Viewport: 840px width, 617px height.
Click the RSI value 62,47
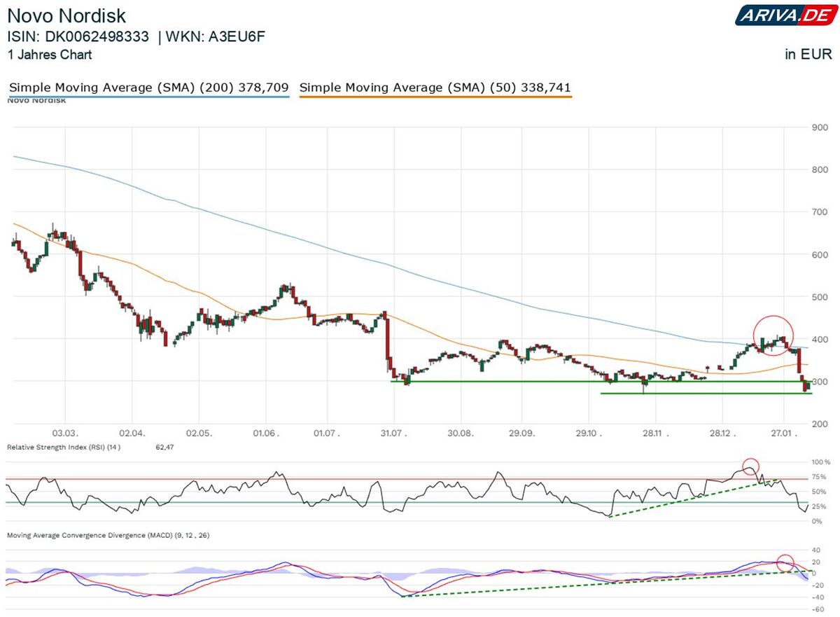click(x=165, y=447)
